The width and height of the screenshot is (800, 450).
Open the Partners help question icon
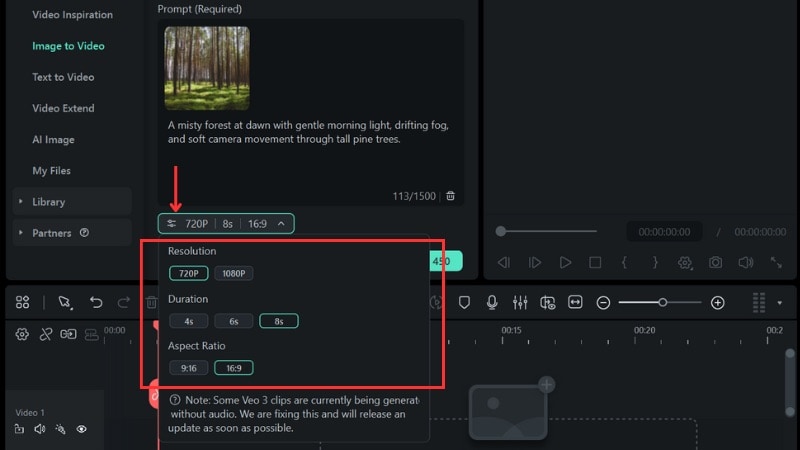click(x=84, y=233)
